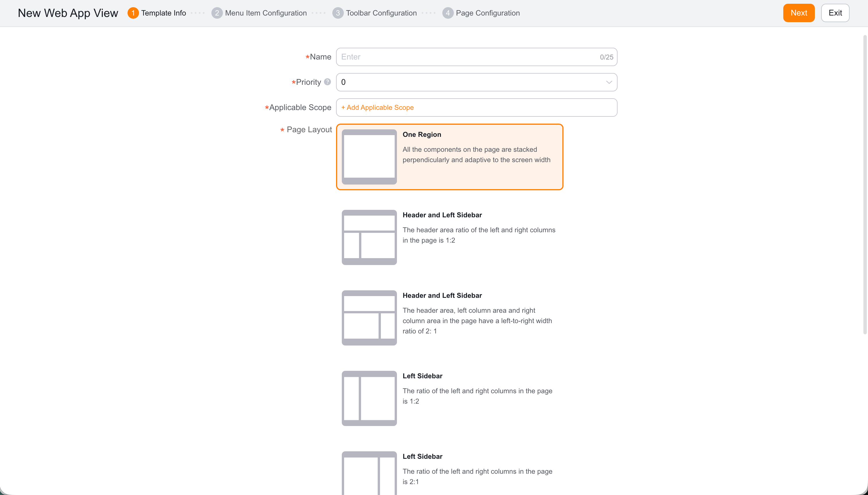
Task: Click the Priority help question-mark icon
Action: coord(327,82)
